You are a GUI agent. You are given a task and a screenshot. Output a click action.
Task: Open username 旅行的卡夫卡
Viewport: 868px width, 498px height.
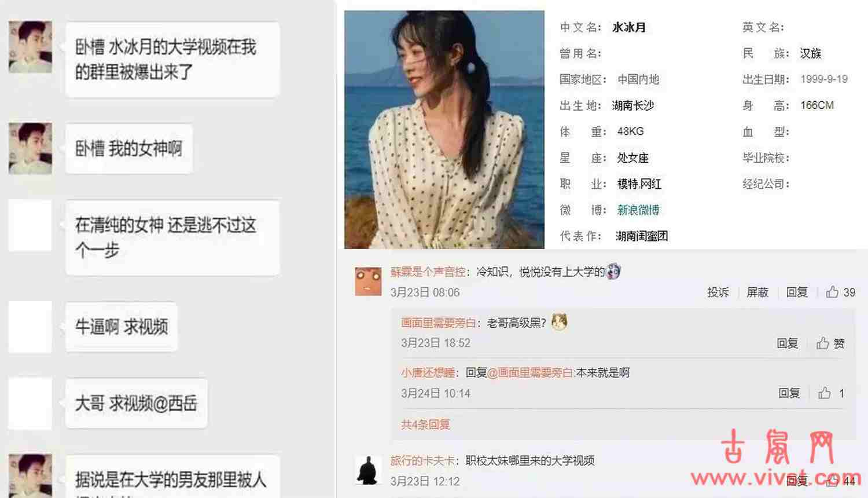(x=423, y=460)
